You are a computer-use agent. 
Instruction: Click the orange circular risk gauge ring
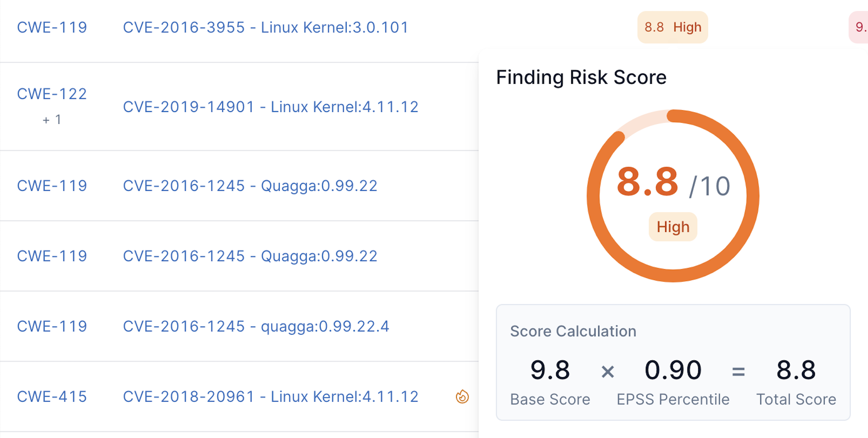pos(752,196)
